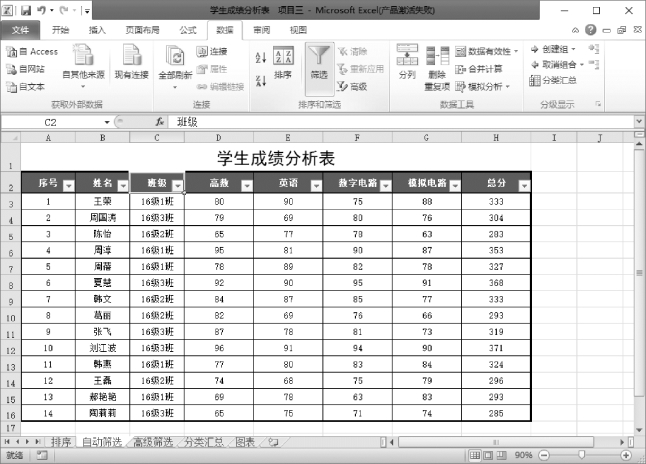Select the column D header
The width and height of the screenshot is (646, 464).
point(219,138)
